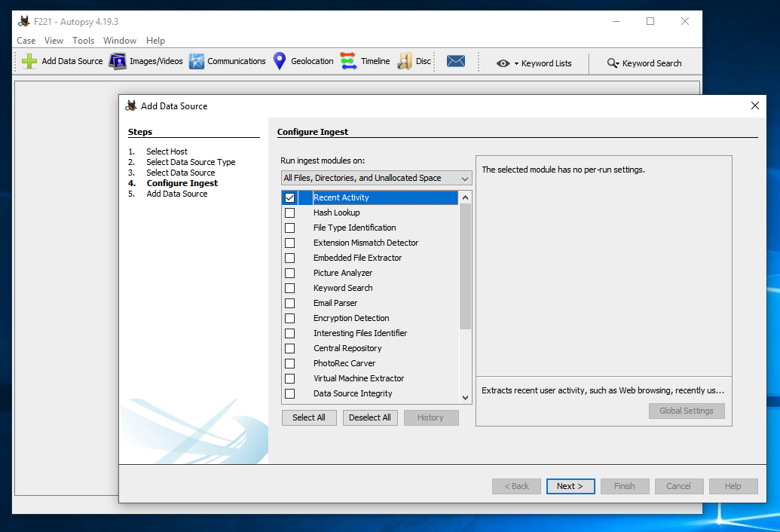
Task: Open the Images/Videos gallery icon
Action: (118, 61)
